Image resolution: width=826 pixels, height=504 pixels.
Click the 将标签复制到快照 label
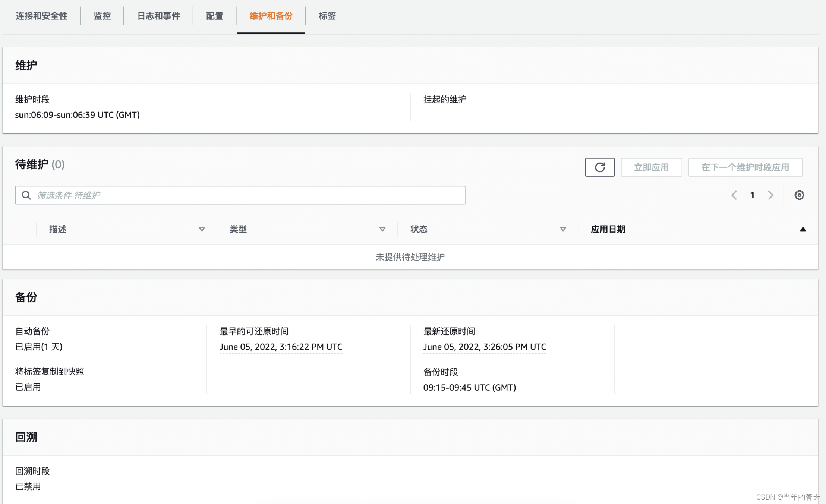(50, 372)
